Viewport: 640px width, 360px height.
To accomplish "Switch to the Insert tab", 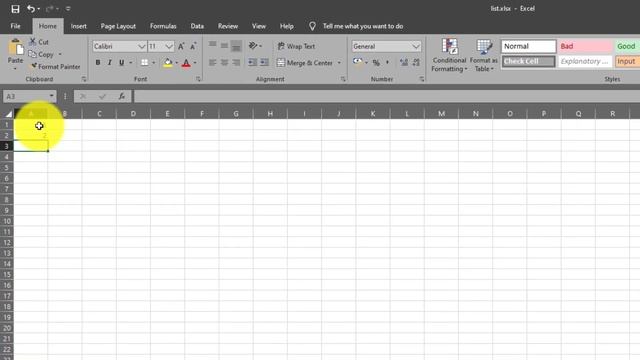I will pos(78,26).
